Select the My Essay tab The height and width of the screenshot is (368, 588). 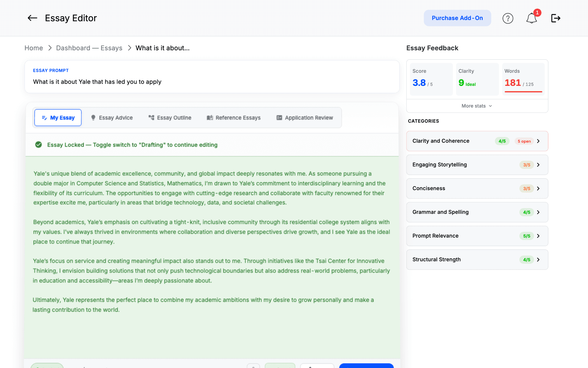click(58, 118)
